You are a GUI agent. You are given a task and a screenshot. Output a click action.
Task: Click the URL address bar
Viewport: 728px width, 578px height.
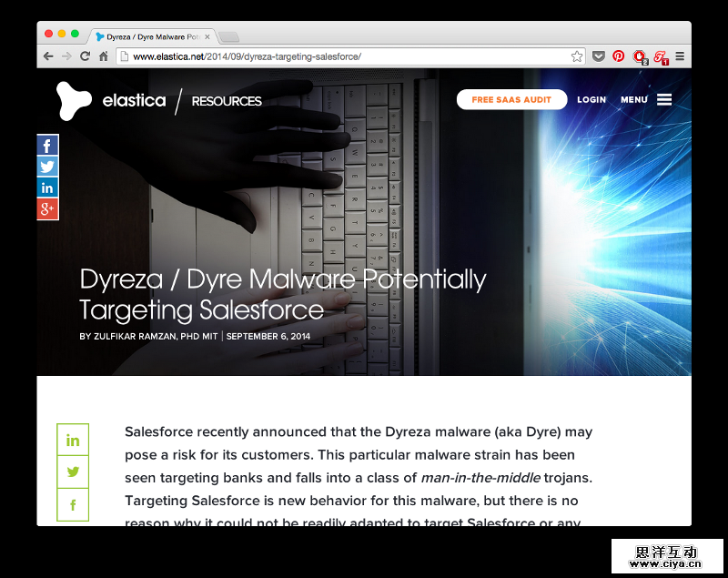pos(346,56)
